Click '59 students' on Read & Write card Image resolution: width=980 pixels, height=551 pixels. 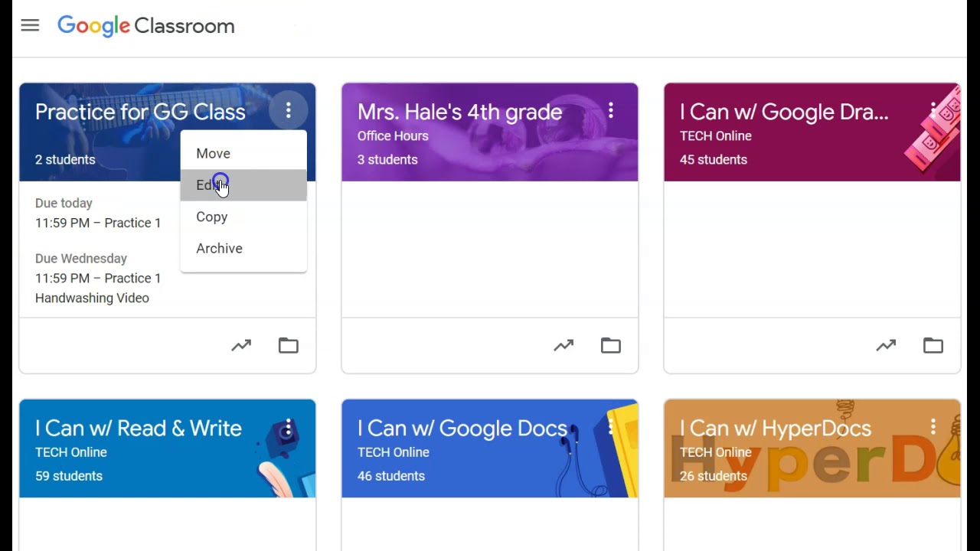pyautogui.click(x=69, y=476)
